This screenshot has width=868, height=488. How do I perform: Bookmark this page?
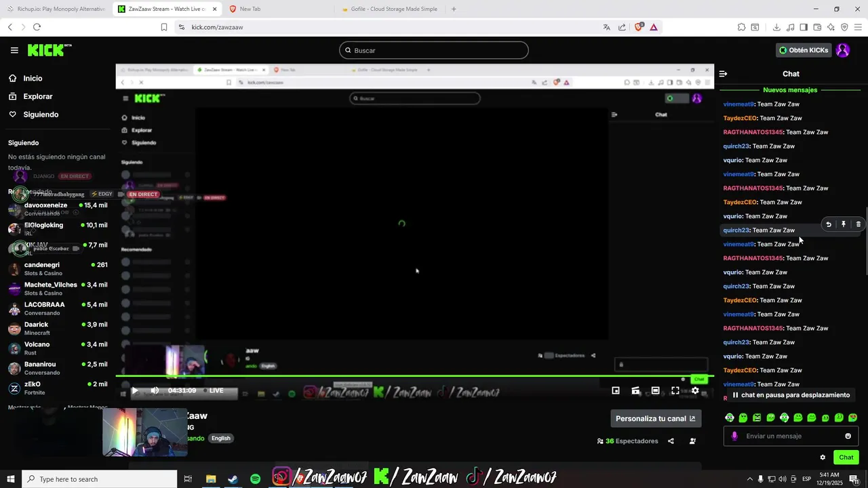[164, 27]
